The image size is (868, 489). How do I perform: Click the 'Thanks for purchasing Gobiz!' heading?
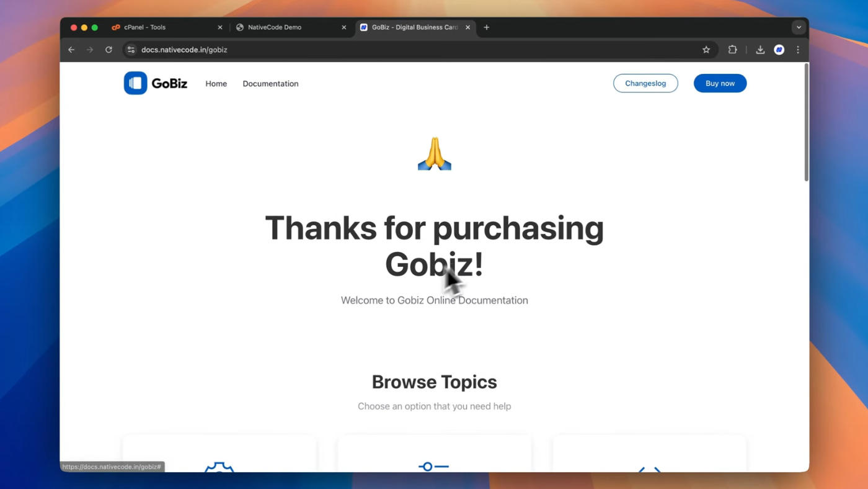[434, 246]
